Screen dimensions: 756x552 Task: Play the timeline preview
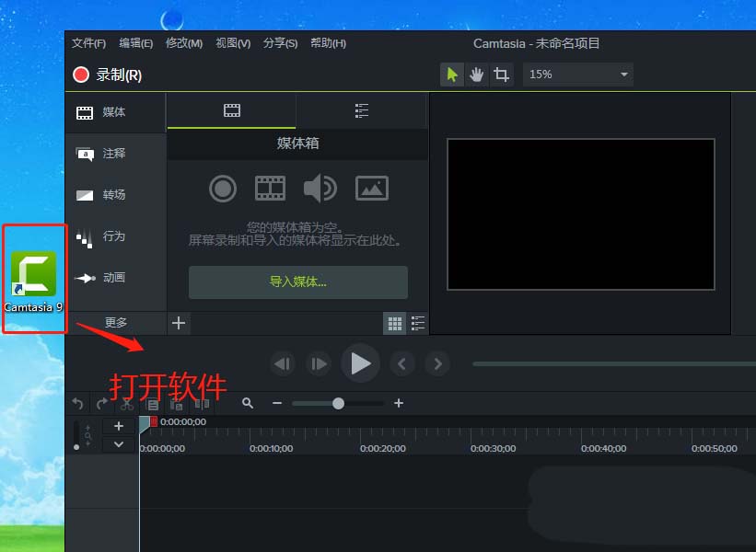(360, 363)
